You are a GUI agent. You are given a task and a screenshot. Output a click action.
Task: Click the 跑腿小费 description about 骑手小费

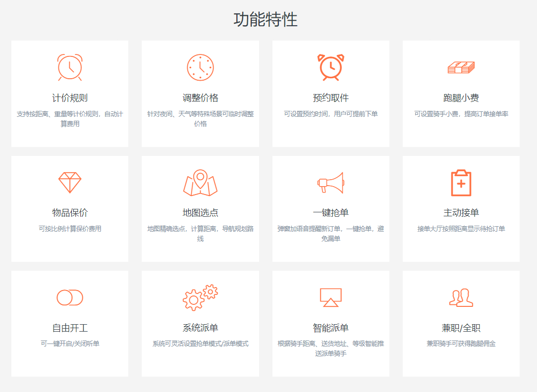point(461,114)
